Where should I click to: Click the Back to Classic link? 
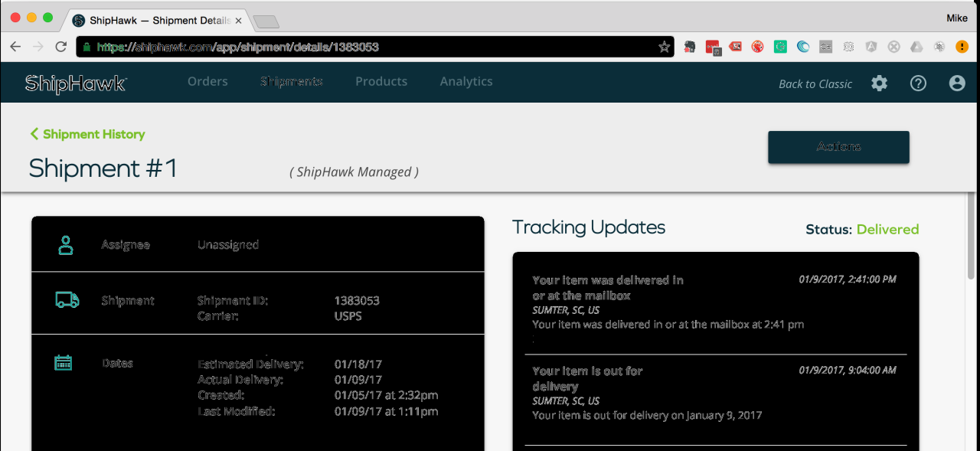coord(815,84)
